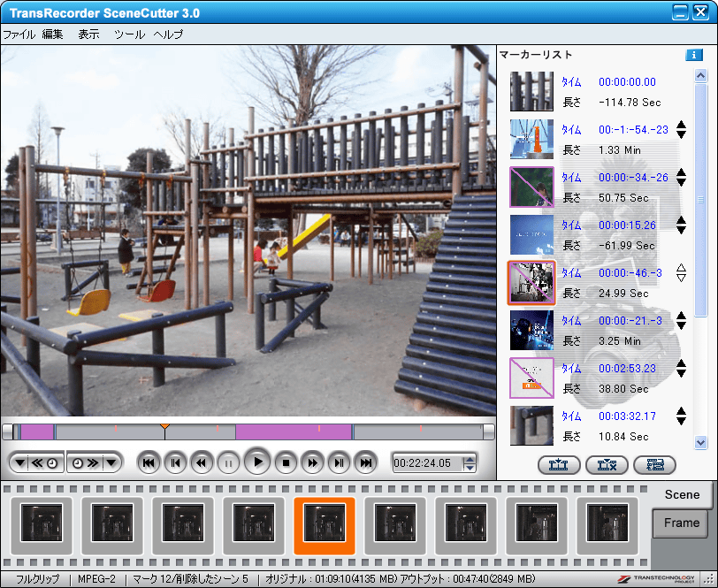
Task: Add a marker with the insert-marker button
Action: point(559,465)
